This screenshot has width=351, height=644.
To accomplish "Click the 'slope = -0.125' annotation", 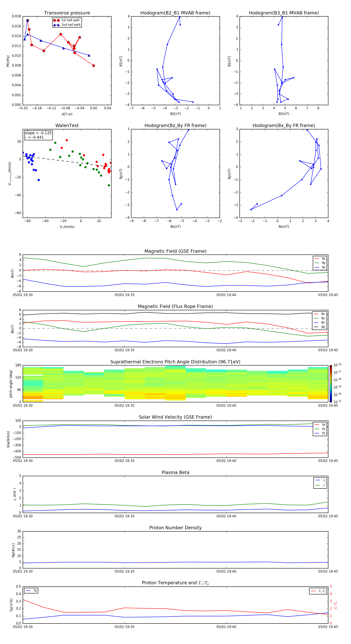I will click(38, 133).
